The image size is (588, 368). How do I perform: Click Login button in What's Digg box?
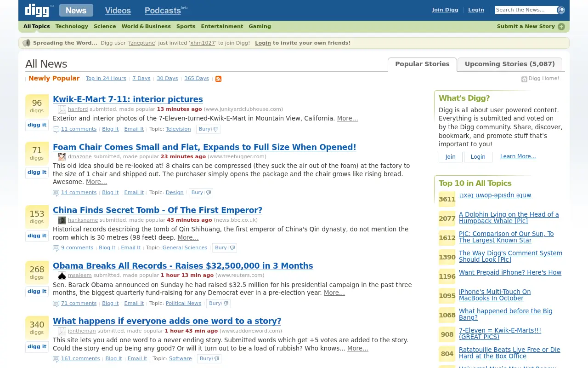pos(478,157)
